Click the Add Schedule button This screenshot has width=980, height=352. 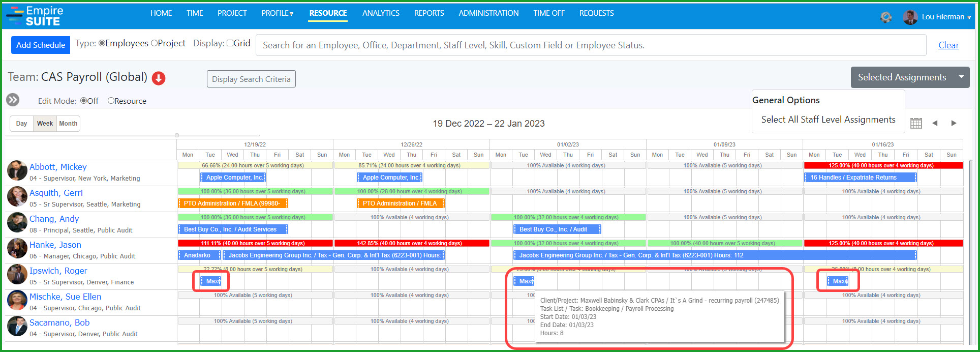[41, 45]
